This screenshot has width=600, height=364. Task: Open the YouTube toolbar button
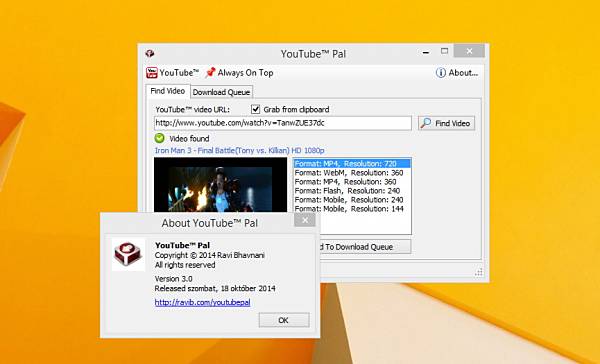tap(173, 73)
